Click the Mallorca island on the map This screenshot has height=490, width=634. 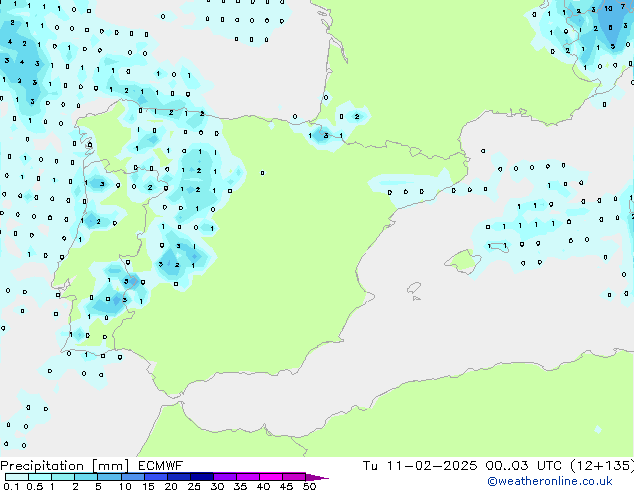[461, 262]
